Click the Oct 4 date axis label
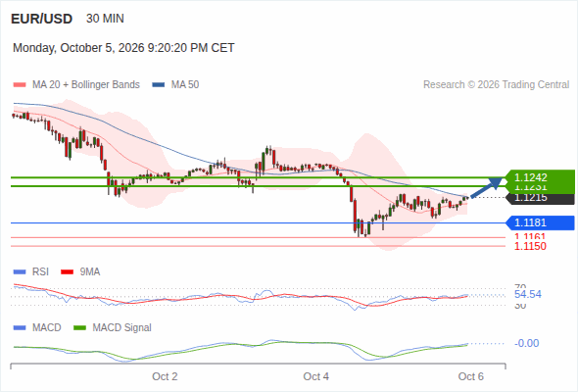The width and height of the screenshot is (578, 392). pos(315,376)
